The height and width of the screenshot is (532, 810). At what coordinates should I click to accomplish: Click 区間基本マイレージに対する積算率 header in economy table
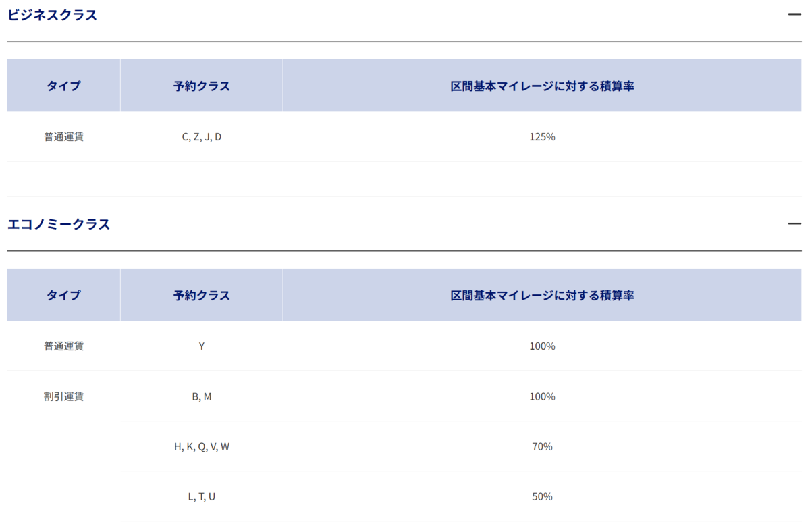543,295
